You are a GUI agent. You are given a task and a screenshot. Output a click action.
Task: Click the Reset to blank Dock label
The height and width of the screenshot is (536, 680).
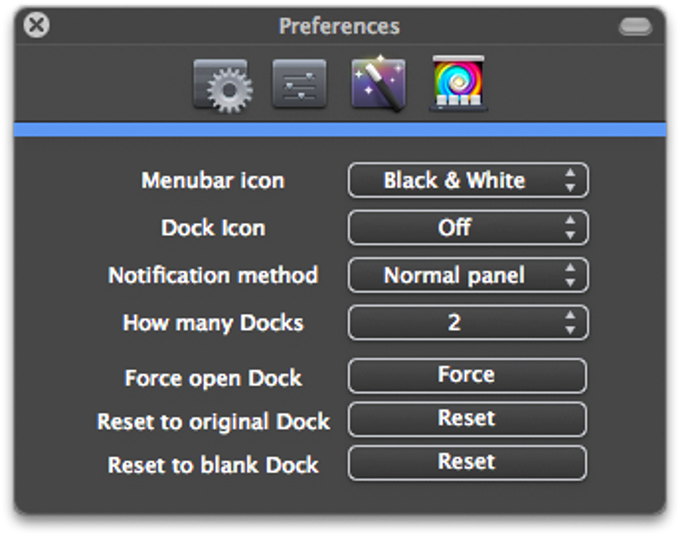212,465
